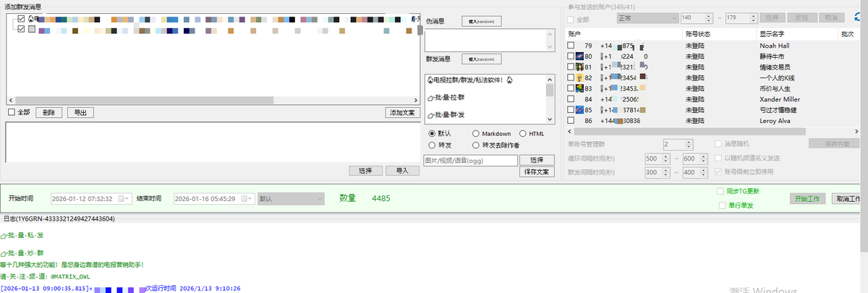The width and height of the screenshot is (868, 293).
Task: Click the 开始工作 button
Action: pos(809,198)
